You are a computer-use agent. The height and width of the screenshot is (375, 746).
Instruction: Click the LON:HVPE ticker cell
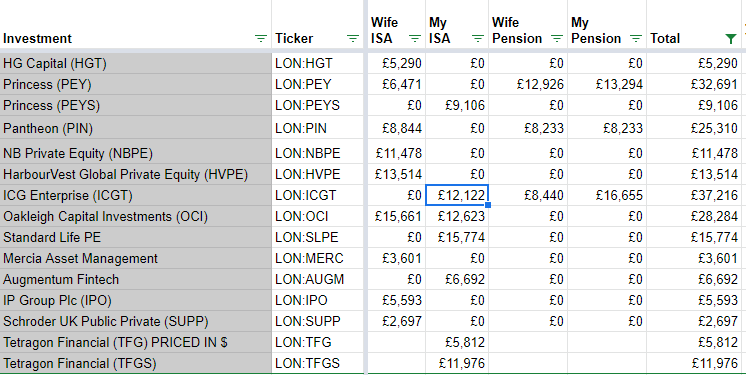317,174
